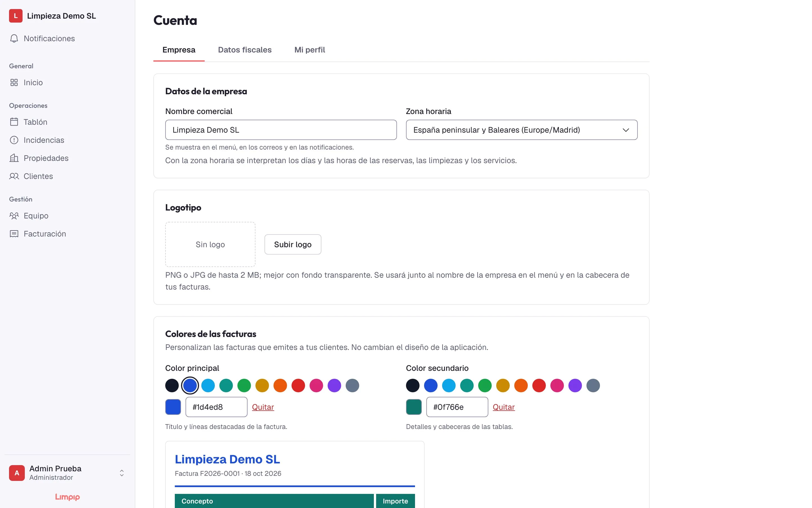Click the Sin logo placeholder box
Viewport: 812px width, 508px height.
[210, 244]
